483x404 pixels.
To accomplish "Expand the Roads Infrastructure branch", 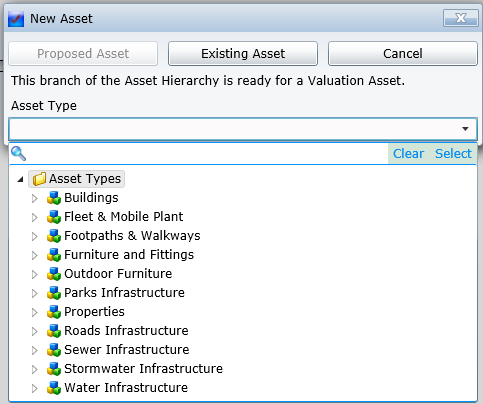I will [34, 331].
